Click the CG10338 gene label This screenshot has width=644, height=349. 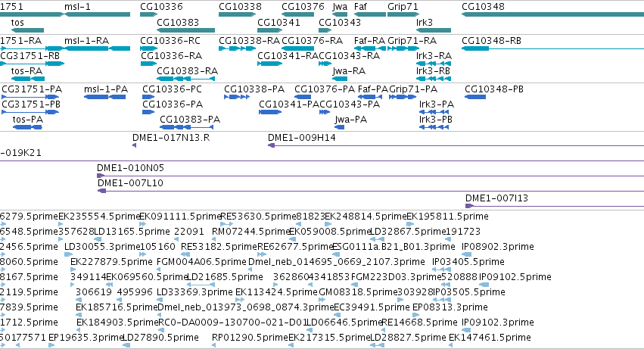240,7
